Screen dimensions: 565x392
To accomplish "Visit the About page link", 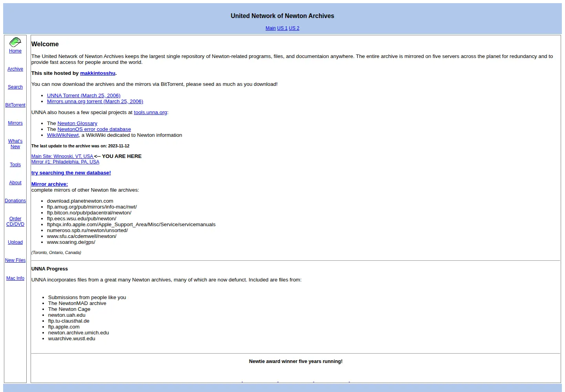I will (15, 183).
